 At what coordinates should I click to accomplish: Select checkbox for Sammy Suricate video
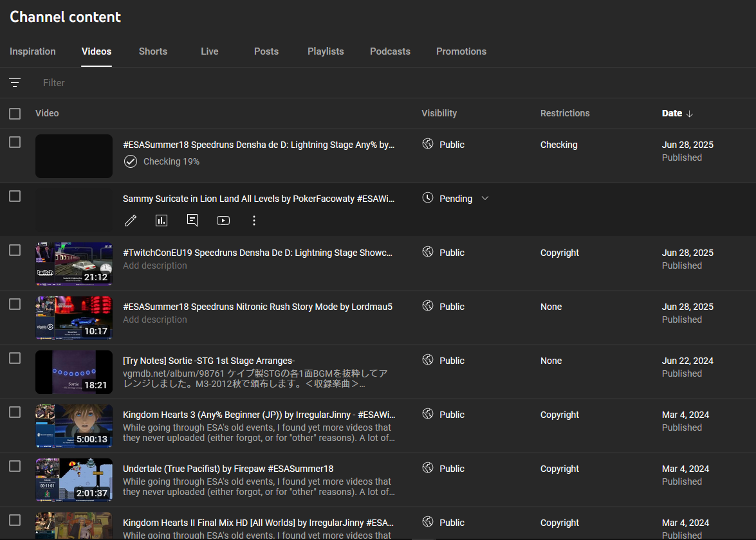(x=15, y=197)
